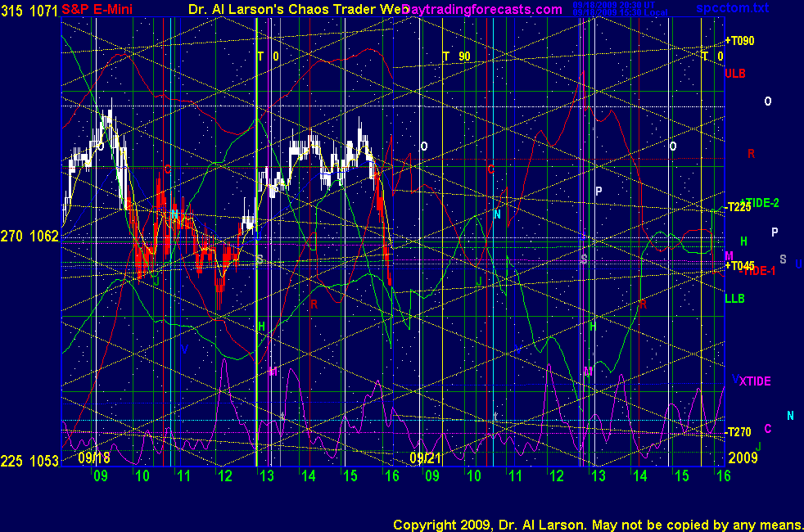804x532 pixels.
Task: Select the "09/18/2009 15:30 Local" timestamp
Action: point(620,12)
